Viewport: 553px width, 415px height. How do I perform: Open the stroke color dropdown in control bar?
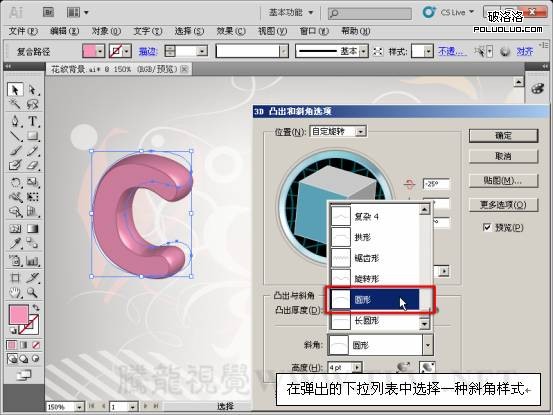pyautogui.click(x=127, y=52)
